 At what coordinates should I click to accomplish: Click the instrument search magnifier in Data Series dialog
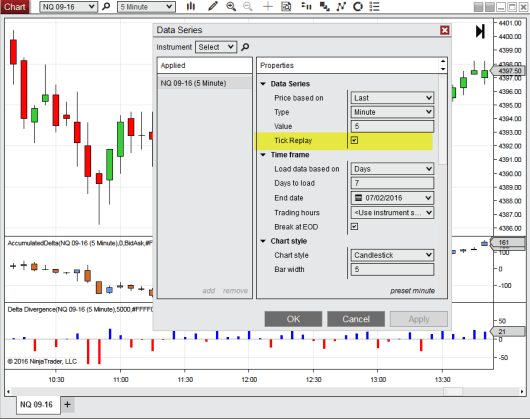245,47
